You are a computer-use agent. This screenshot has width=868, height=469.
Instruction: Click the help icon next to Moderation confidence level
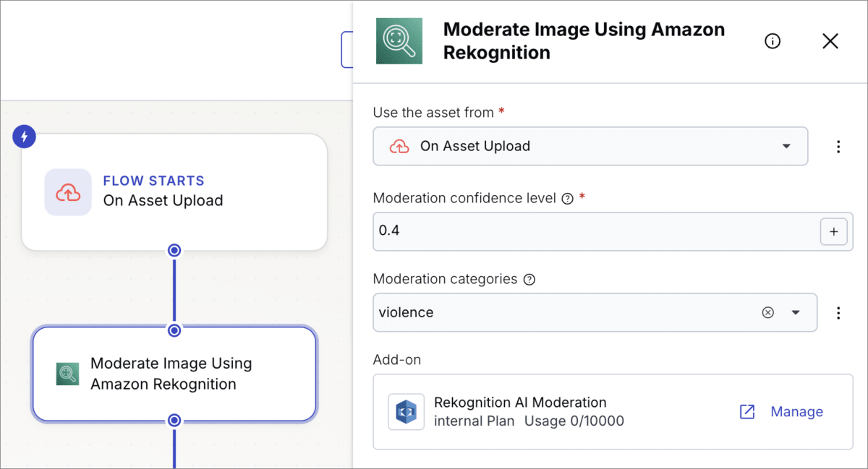(567, 199)
